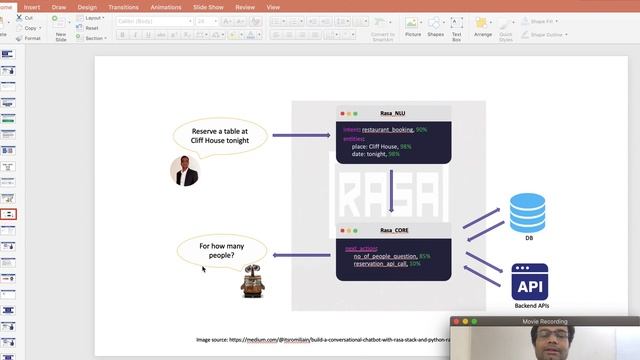The height and width of the screenshot is (360, 640).
Task: Select the highlighted slide thumbnail in the panel
Action: click(8, 214)
